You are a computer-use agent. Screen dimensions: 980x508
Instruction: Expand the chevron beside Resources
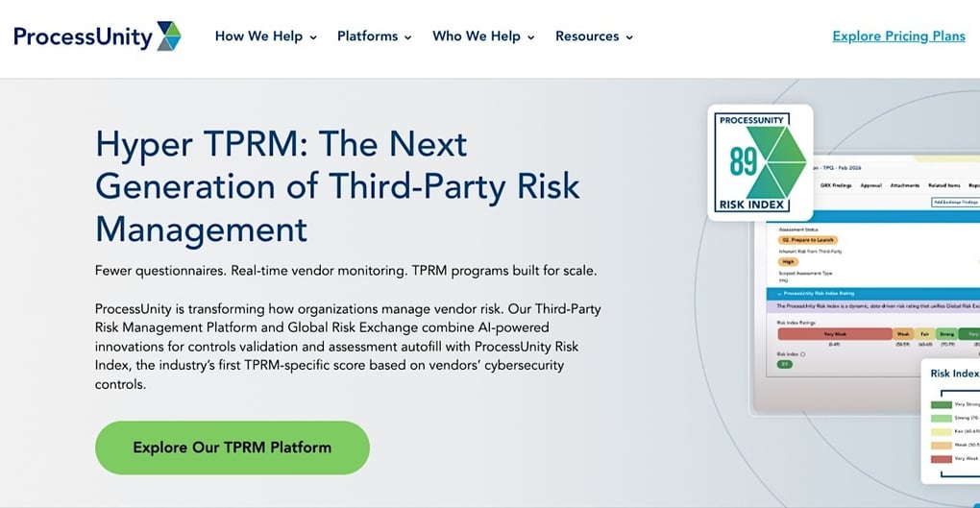click(629, 37)
